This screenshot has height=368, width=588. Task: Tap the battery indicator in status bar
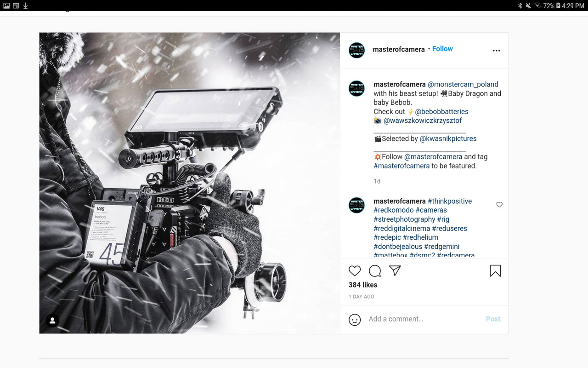pos(558,6)
